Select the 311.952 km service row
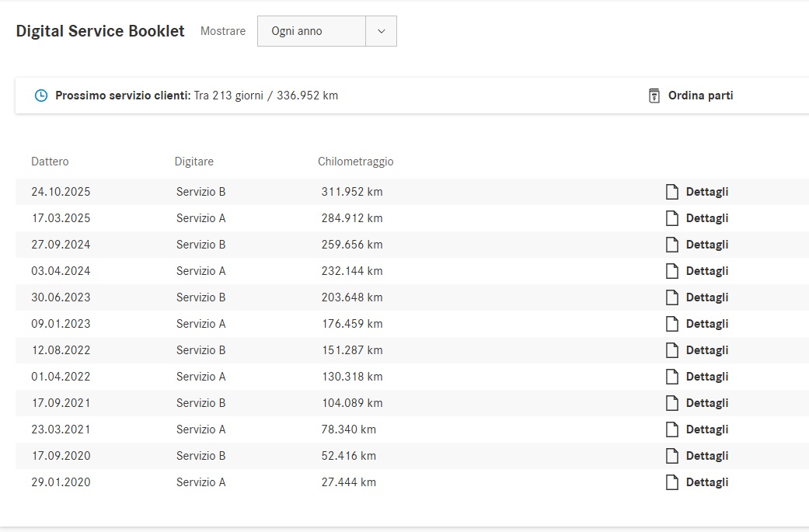Viewport: 809px width, 532px height. pyautogui.click(x=351, y=192)
